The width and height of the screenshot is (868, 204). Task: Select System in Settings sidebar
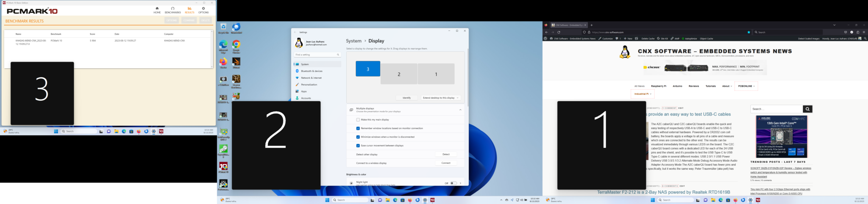tap(317, 64)
